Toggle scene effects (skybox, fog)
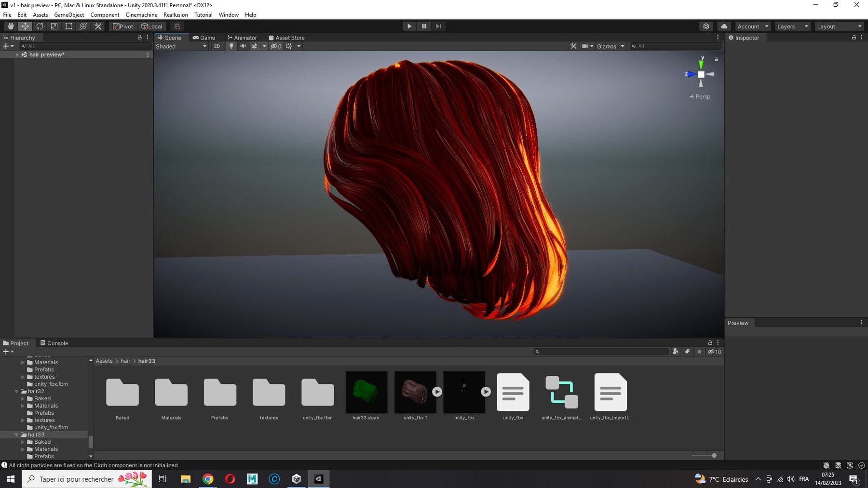The image size is (868, 488). pyautogui.click(x=255, y=46)
